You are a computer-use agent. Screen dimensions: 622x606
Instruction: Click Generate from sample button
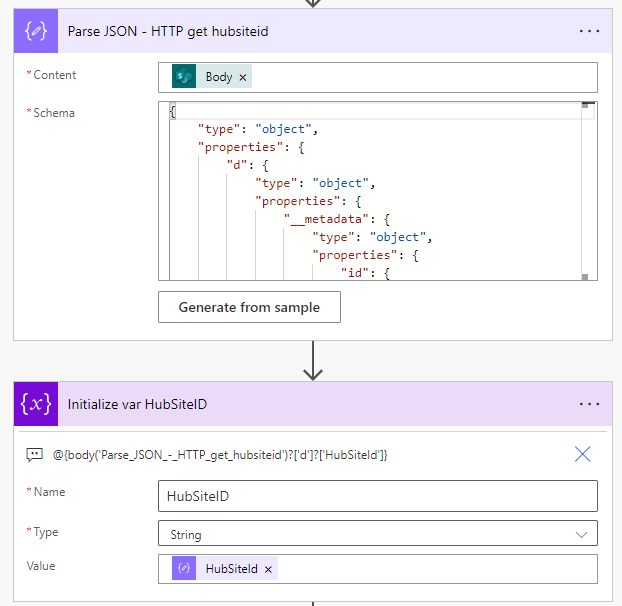tap(249, 307)
